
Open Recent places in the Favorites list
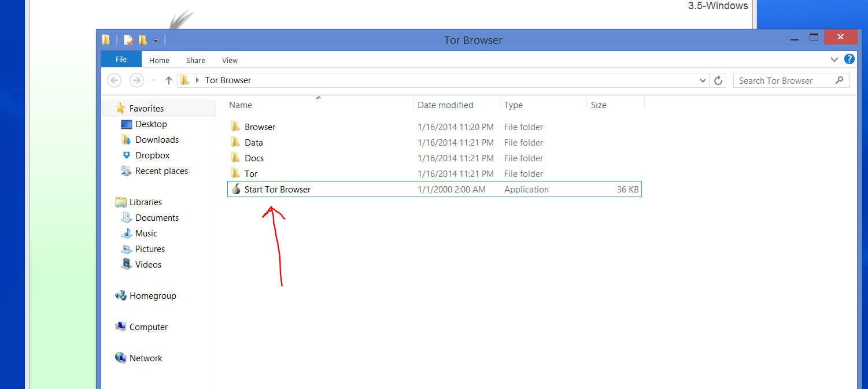[x=161, y=171]
